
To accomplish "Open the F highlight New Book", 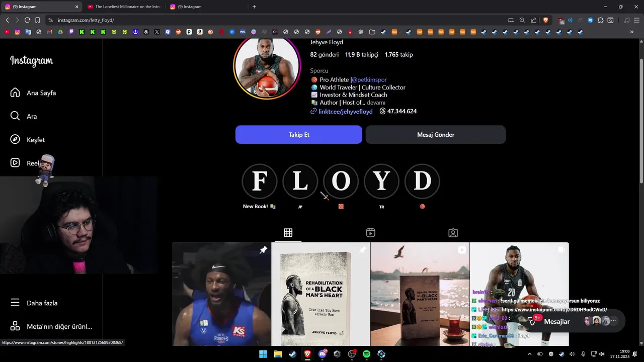I will tap(259, 181).
